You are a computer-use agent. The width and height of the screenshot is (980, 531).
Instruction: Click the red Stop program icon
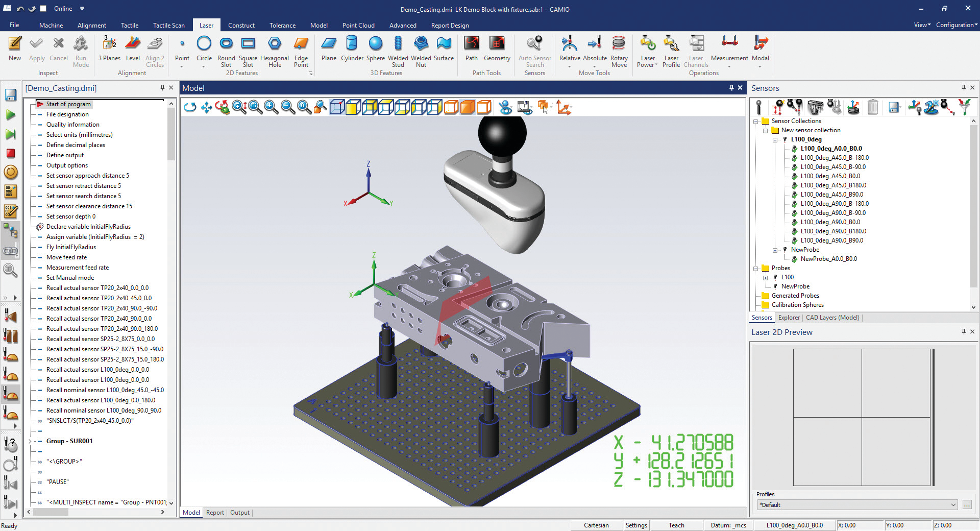tap(11, 153)
